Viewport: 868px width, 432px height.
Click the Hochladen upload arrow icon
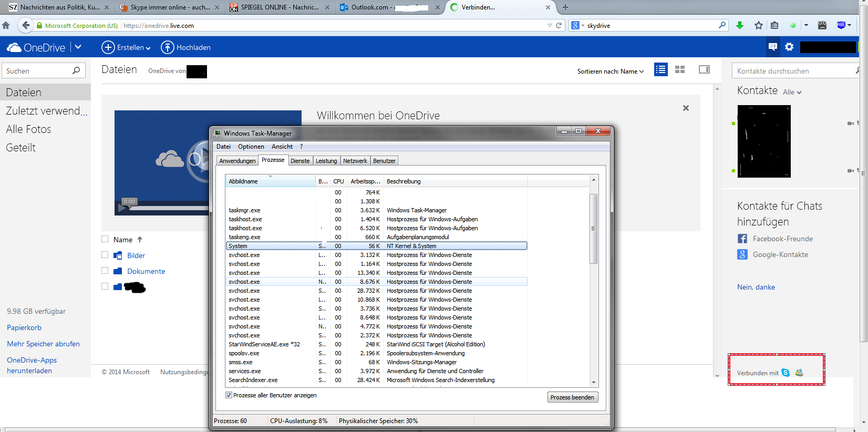[167, 47]
